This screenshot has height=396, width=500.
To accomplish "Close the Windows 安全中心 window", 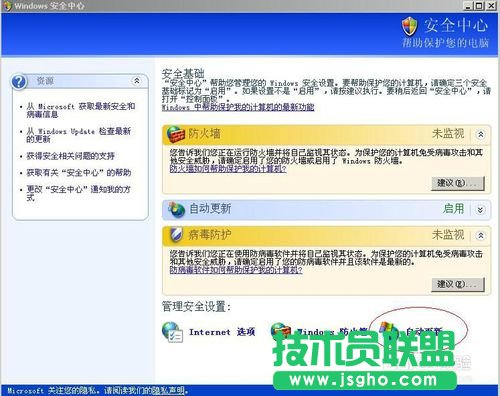I will [x=491, y=6].
